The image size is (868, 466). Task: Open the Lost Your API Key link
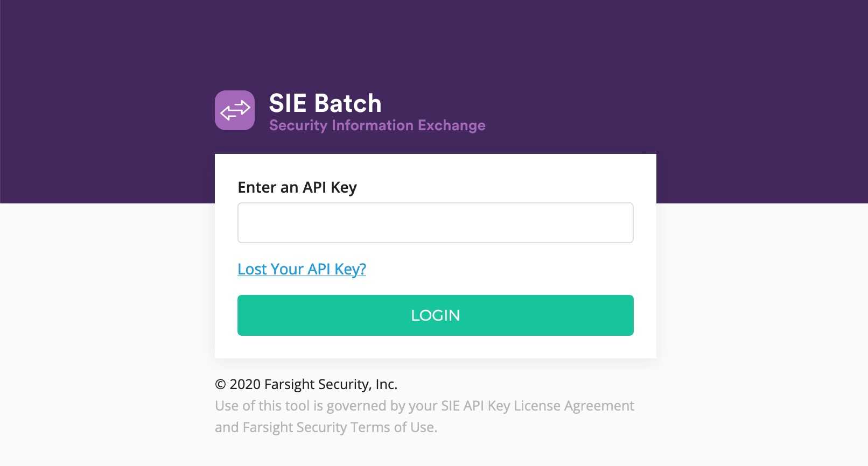pos(302,269)
